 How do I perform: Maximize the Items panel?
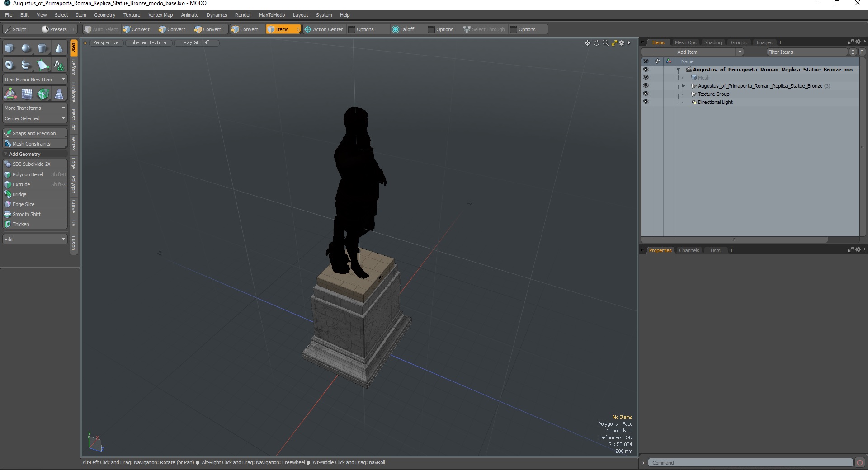(850, 42)
